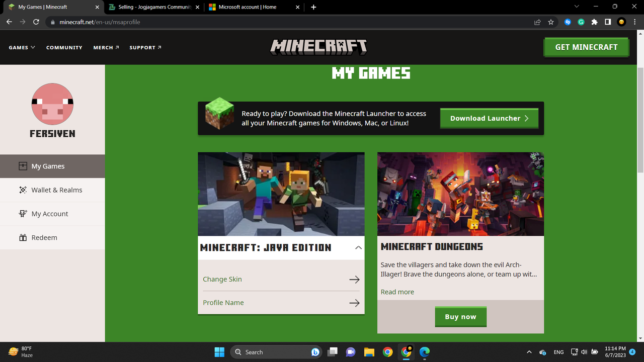Image resolution: width=644 pixels, height=362 pixels.
Task: Open the Merch link
Action: [x=106, y=47]
